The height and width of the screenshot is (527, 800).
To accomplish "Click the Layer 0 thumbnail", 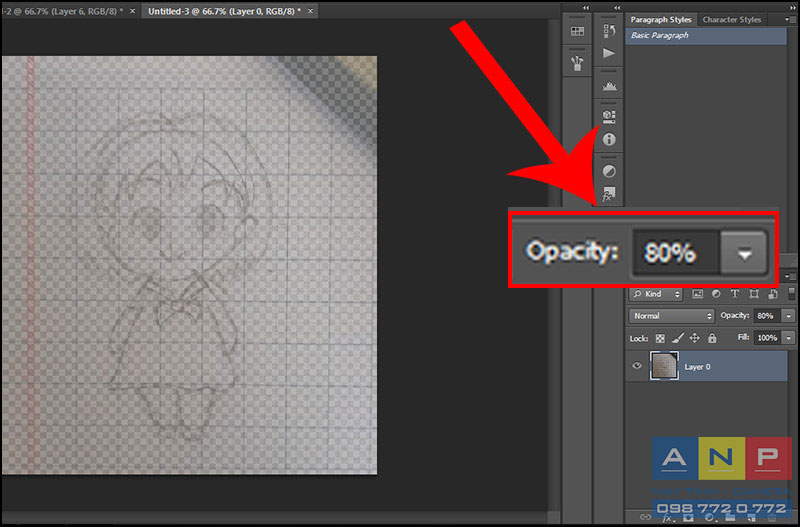I will pos(664,366).
